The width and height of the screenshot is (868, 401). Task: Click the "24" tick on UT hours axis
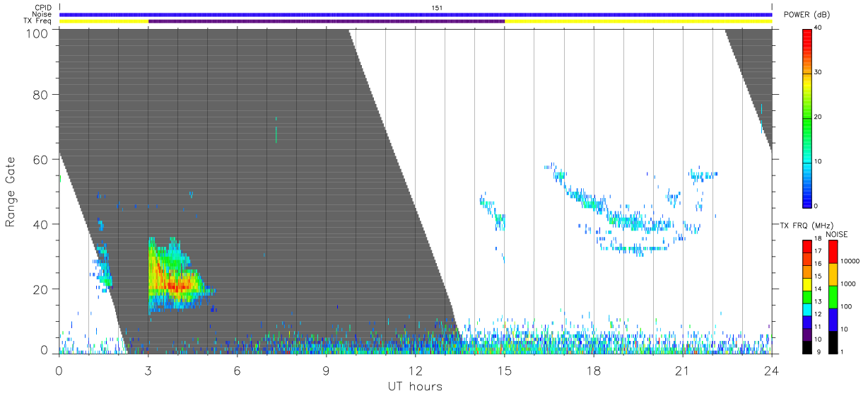772,370
